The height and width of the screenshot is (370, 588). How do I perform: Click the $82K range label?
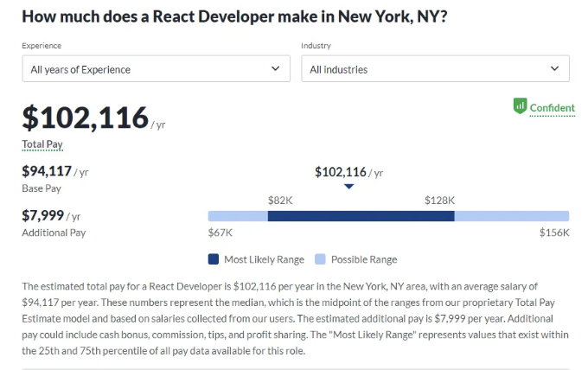click(280, 201)
